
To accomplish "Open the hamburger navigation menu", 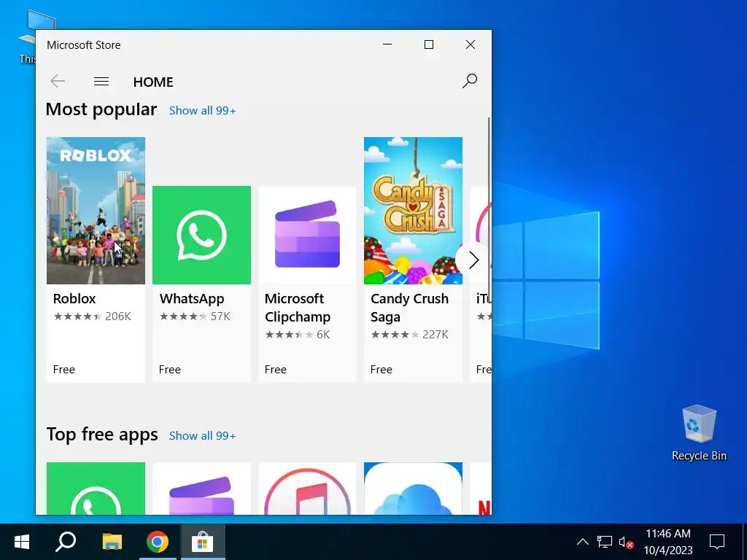I will point(101,82).
